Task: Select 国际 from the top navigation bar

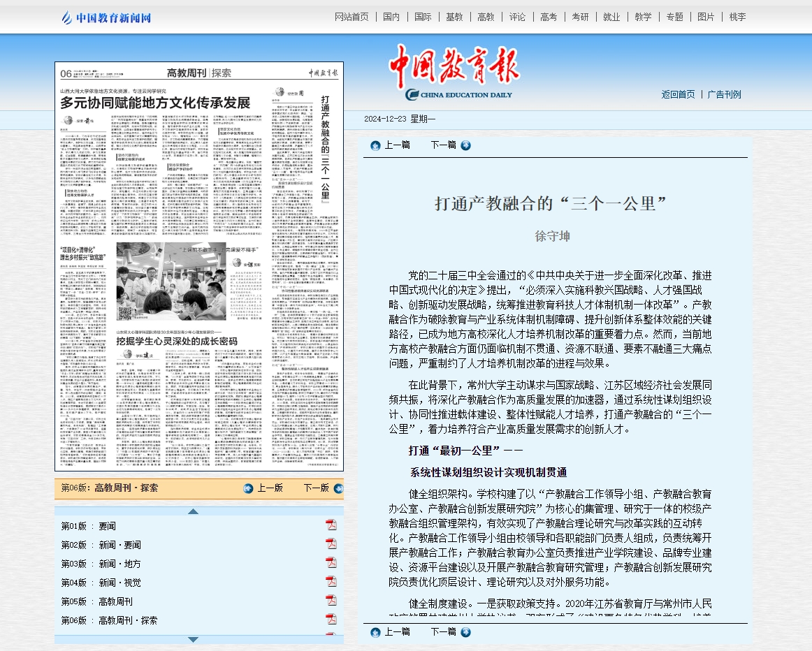Action: [423, 17]
